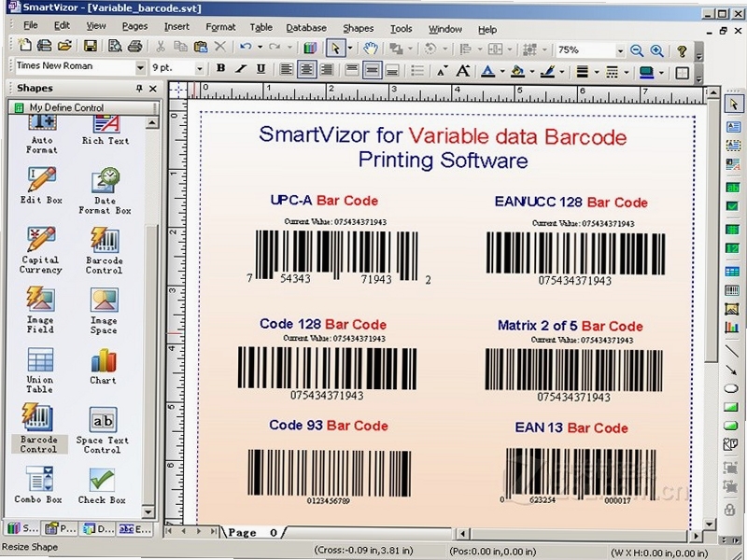Go to first page navigation arrow
The width and height of the screenshot is (747, 560).
click(x=169, y=531)
